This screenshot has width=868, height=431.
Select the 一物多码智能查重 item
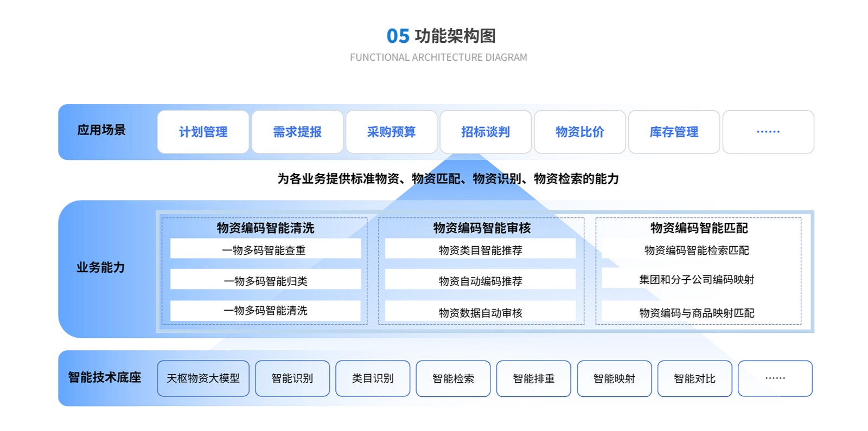tap(265, 250)
